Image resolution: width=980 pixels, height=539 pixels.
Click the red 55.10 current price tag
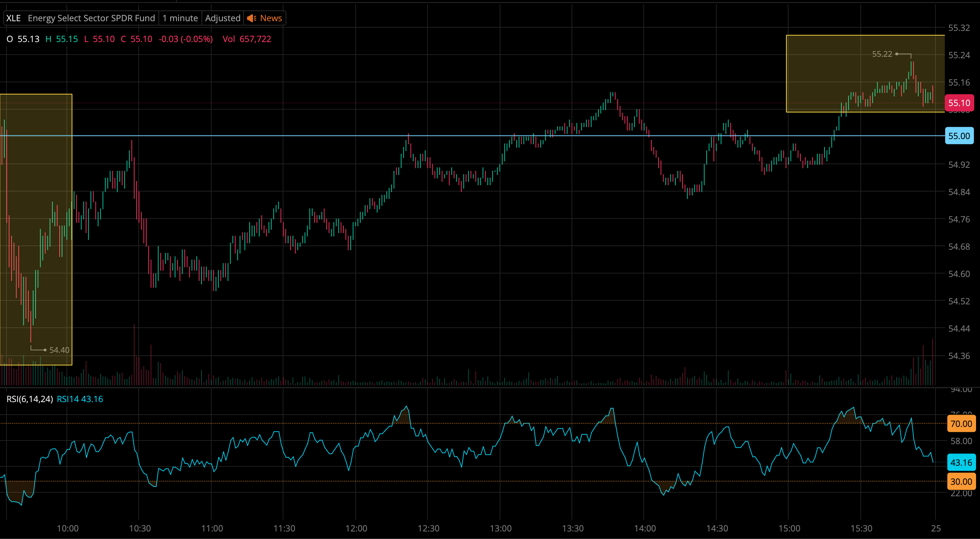pyautogui.click(x=959, y=103)
